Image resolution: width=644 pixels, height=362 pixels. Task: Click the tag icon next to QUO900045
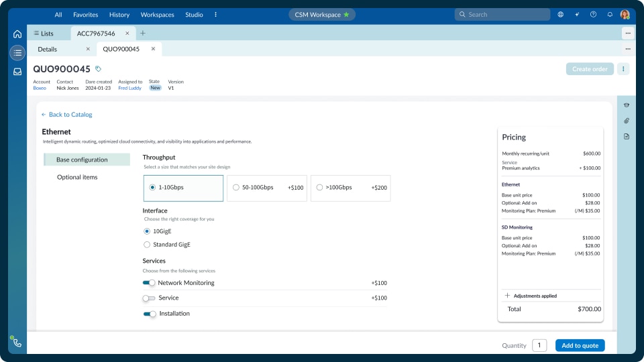(x=98, y=68)
